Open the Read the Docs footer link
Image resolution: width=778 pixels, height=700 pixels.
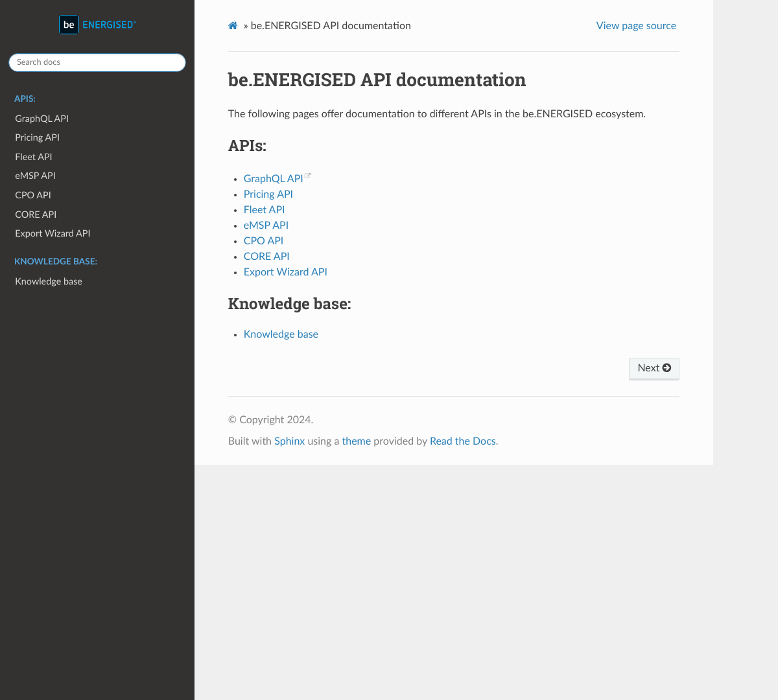point(463,441)
